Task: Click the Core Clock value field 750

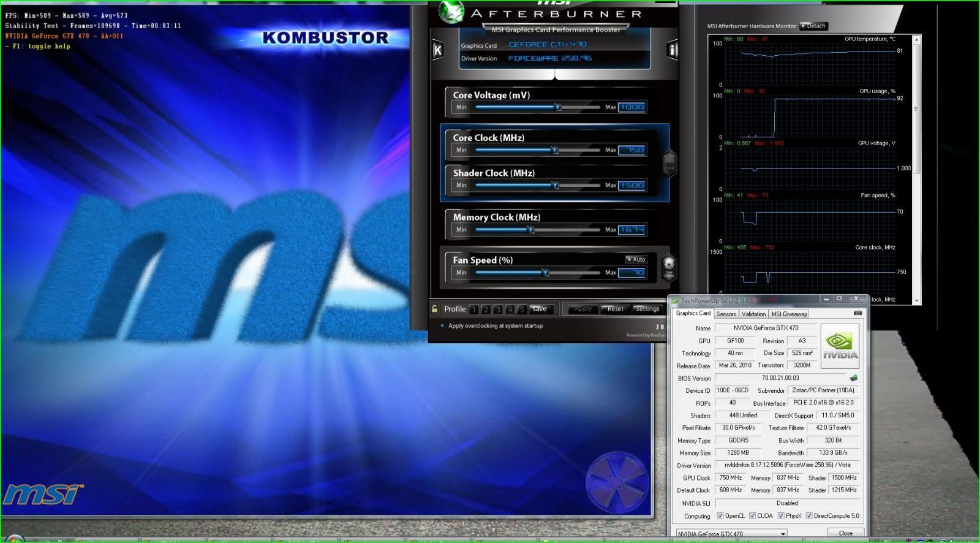Action: (x=632, y=150)
